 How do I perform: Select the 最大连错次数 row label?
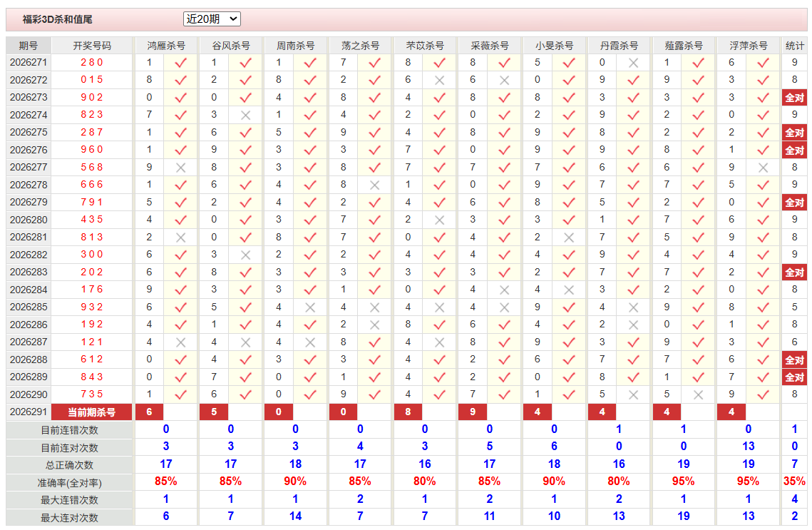[x=69, y=500]
